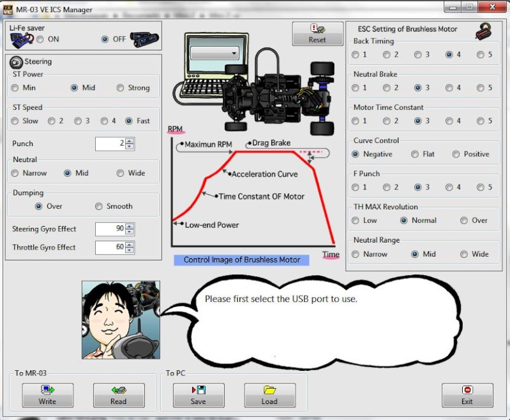This screenshot has height=420, width=510.
Task: Click the battery cells icon
Action: [144, 40]
